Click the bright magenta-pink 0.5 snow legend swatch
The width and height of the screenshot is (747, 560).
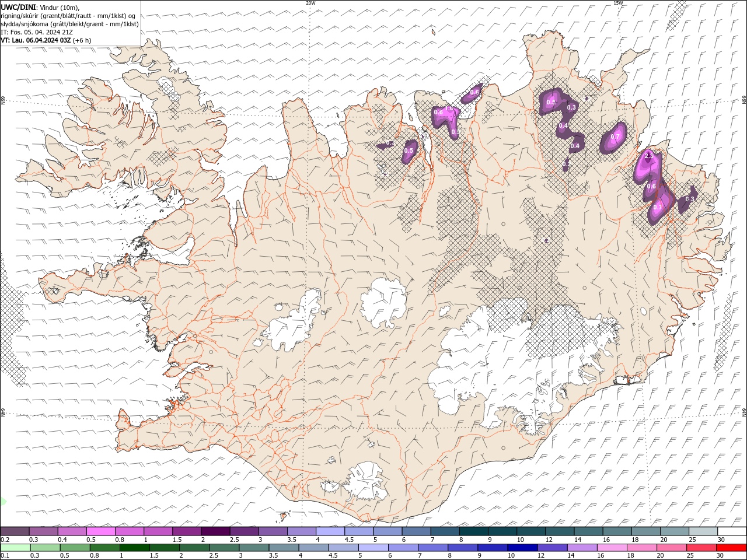[x=101, y=531]
